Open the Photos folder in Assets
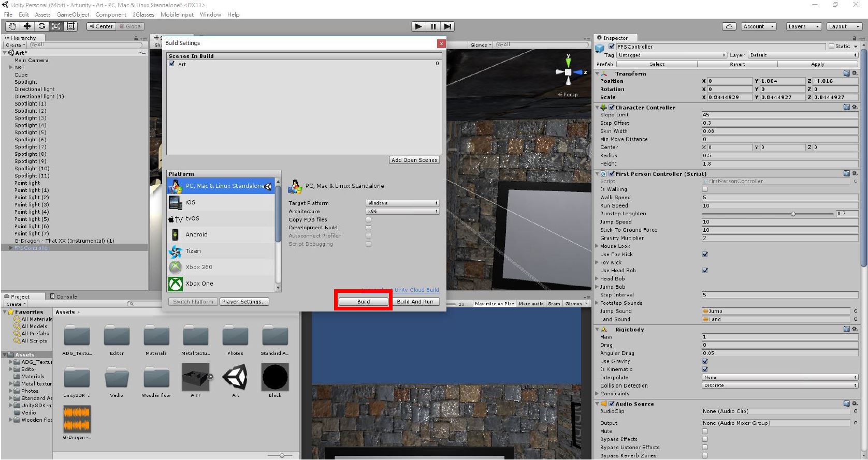The width and height of the screenshot is (868, 460). (x=235, y=335)
